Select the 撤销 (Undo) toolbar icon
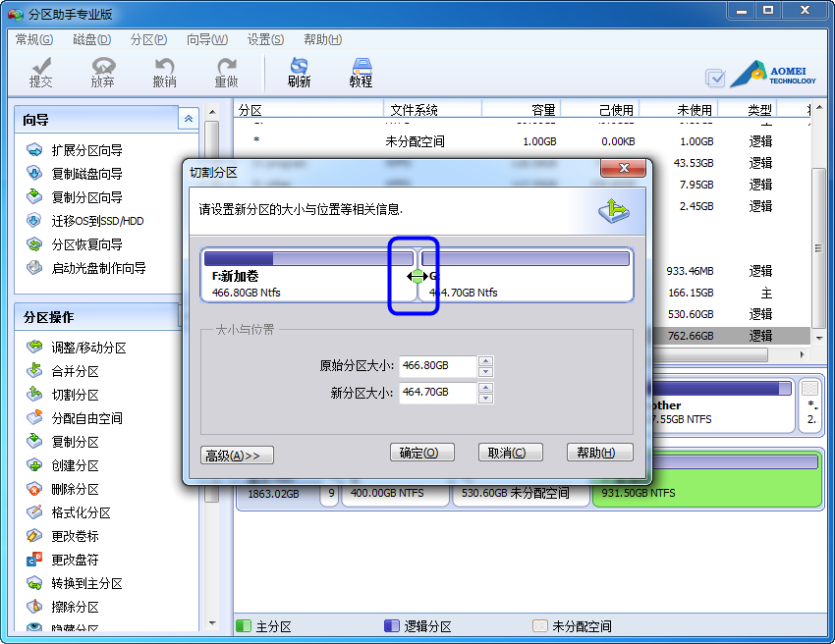This screenshot has height=644, width=835. [165, 72]
